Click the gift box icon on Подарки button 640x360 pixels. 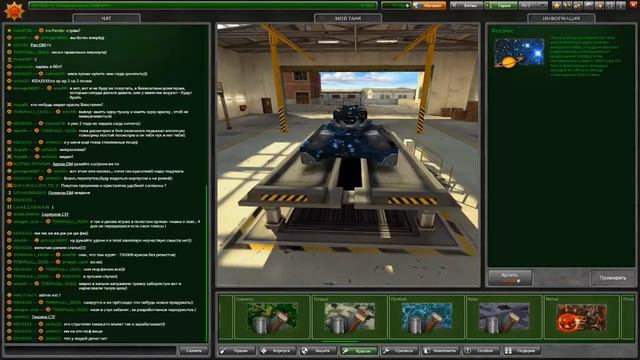508,351
